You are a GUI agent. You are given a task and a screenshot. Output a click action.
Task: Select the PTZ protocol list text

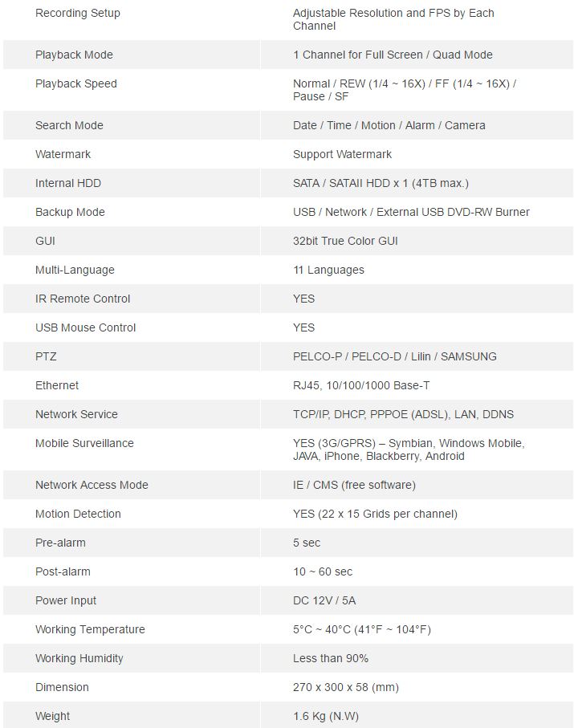pyautogui.click(x=395, y=356)
